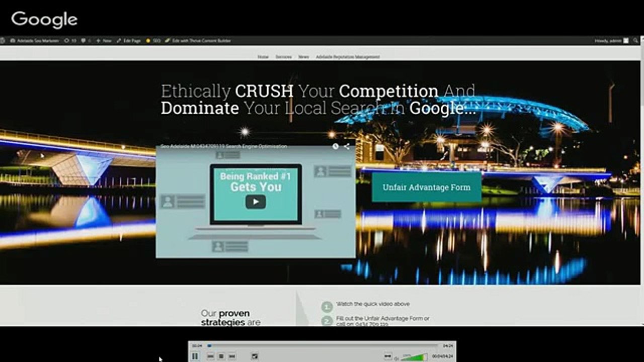Image resolution: width=644 pixels, height=362 pixels.
Task: Open the comments bubble in admin bar
Action: point(86,41)
